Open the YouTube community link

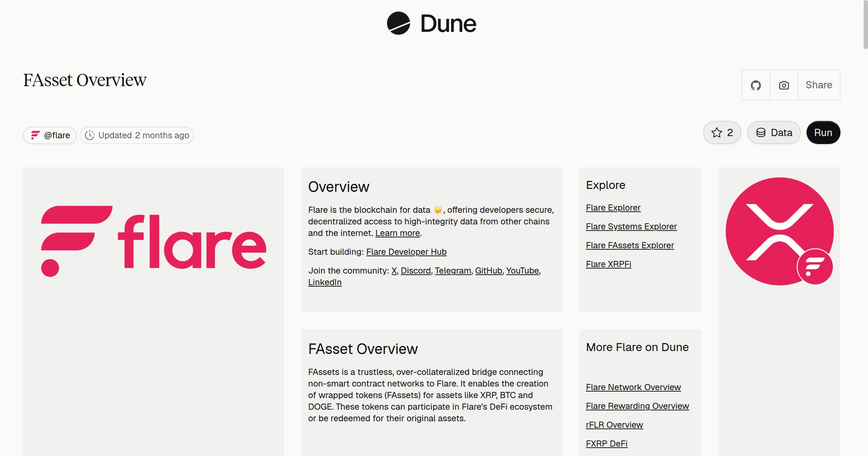523,271
